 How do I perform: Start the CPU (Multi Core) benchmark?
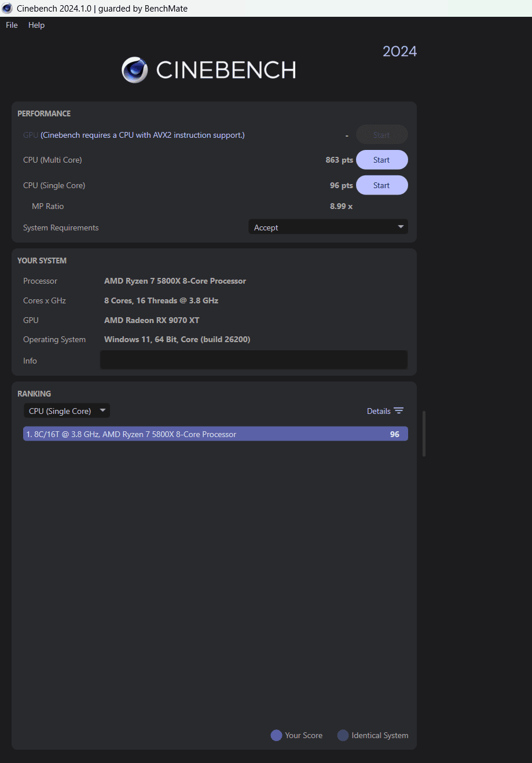pyautogui.click(x=381, y=160)
